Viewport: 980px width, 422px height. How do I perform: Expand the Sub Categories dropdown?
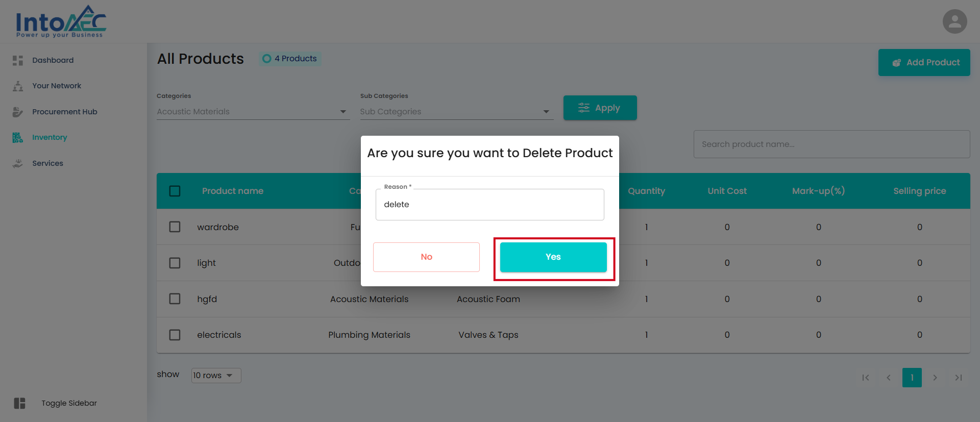pyautogui.click(x=456, y=112)
